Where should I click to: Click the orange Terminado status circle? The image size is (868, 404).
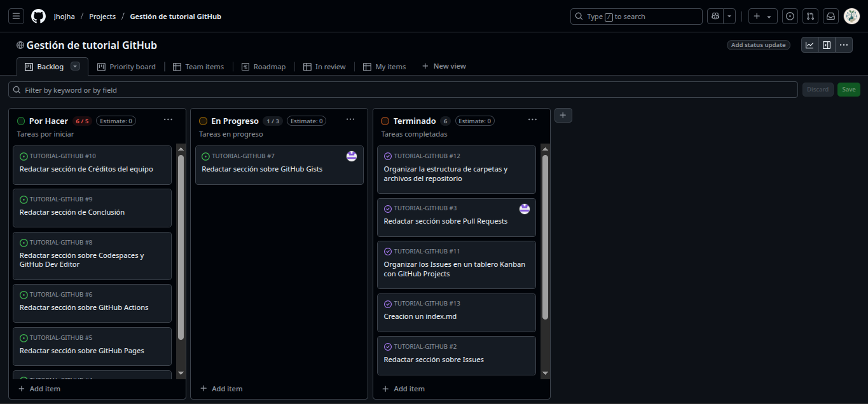(385, 121)
